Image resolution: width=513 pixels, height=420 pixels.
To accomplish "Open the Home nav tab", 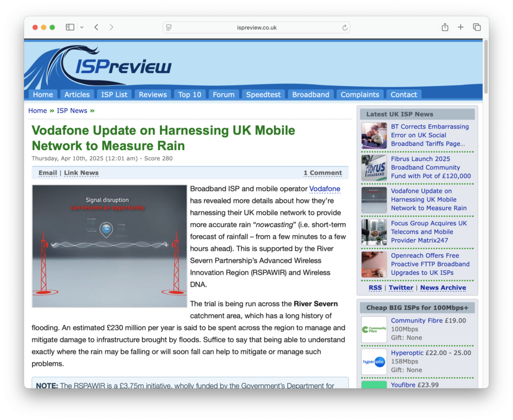I will pyautogui.click(x=43, y=95).
